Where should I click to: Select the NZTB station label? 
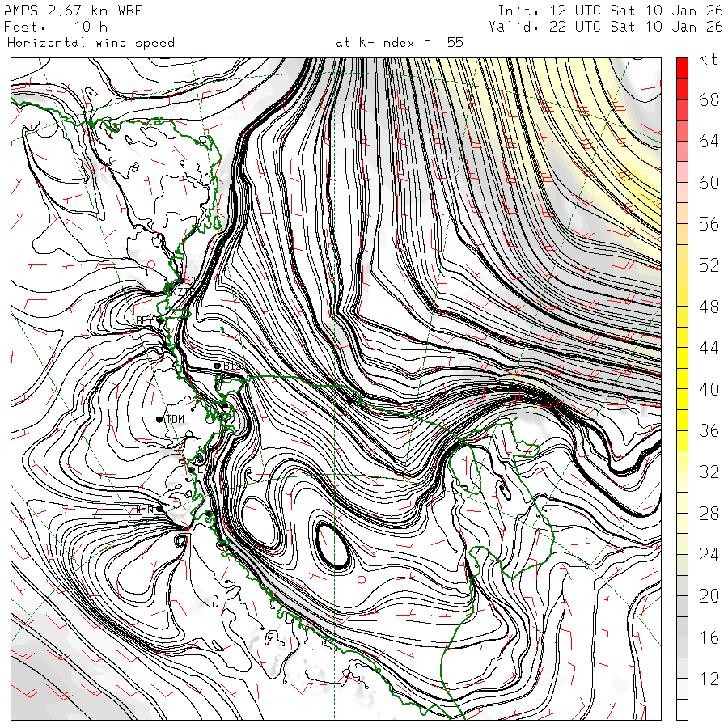183,291
